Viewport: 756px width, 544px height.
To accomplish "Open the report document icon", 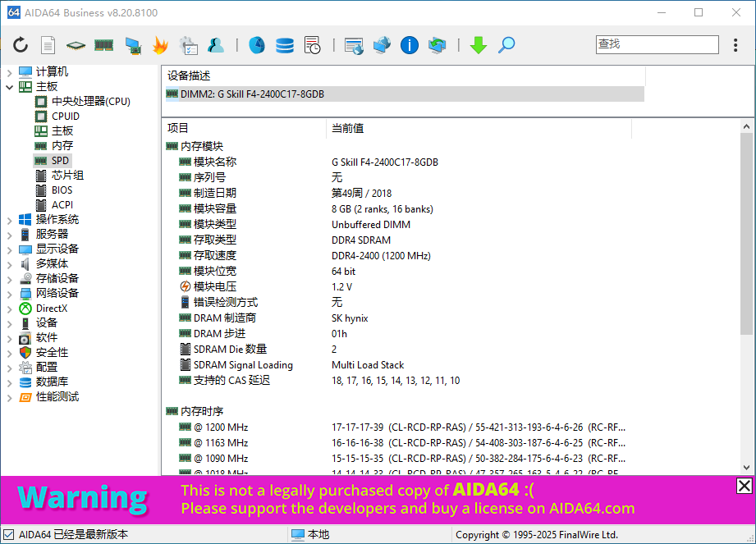I will (48, 45).
